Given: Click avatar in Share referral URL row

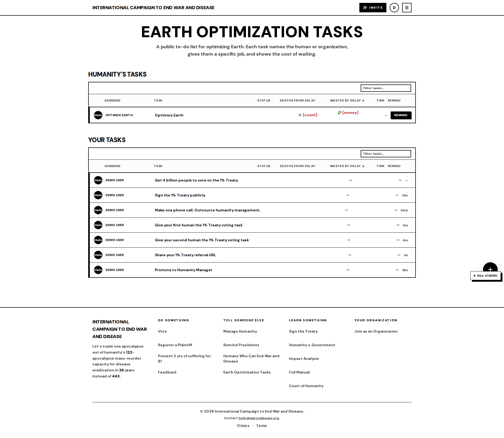Looking at the screenshot, I should coord(98,255).
